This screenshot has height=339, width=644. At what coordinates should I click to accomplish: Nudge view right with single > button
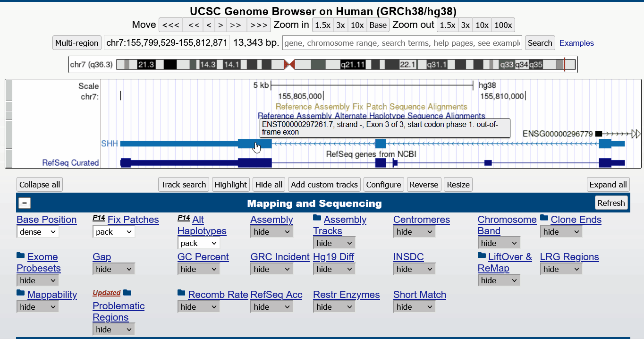pos(220,25)
